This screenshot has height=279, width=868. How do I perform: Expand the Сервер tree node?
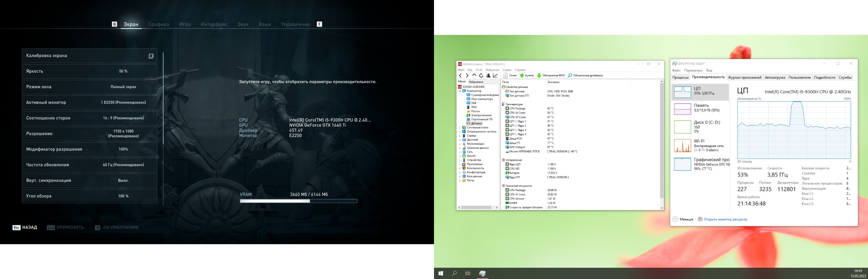coord(460,136)
